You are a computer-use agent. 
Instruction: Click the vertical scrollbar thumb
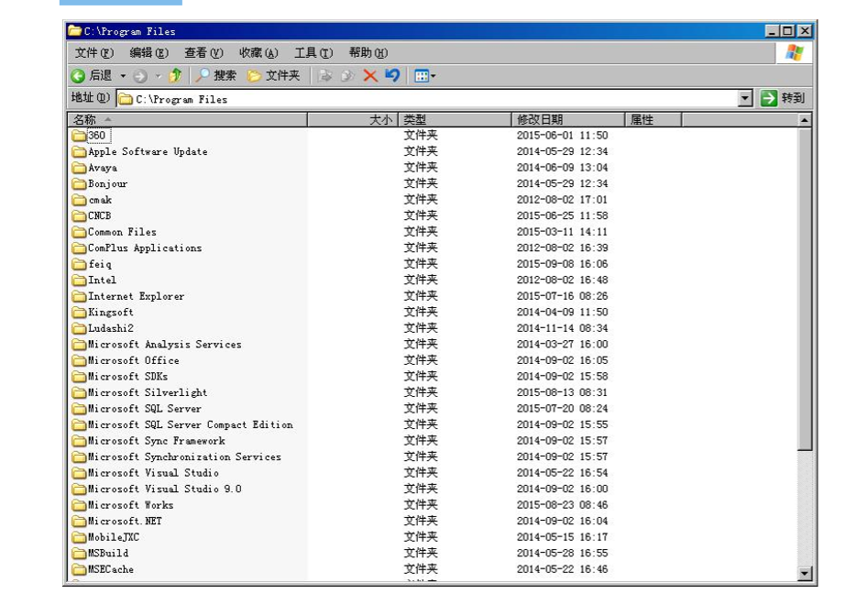point(805,289)
